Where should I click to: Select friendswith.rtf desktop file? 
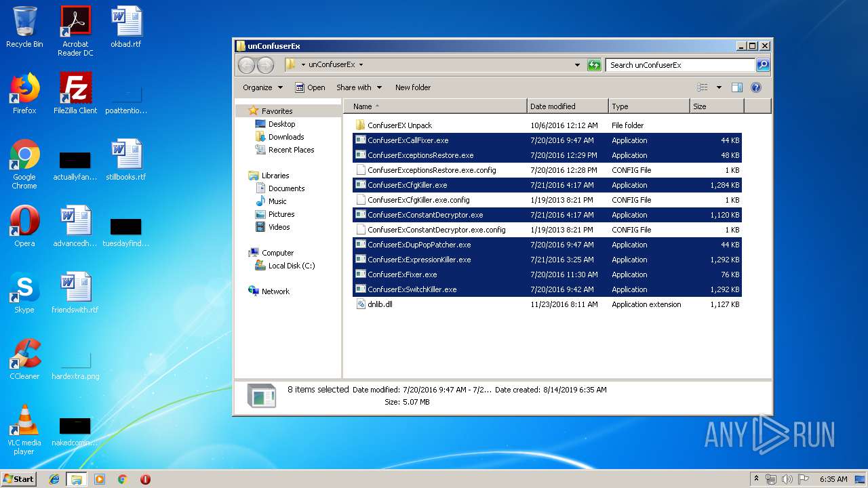(x=75, y=293)
